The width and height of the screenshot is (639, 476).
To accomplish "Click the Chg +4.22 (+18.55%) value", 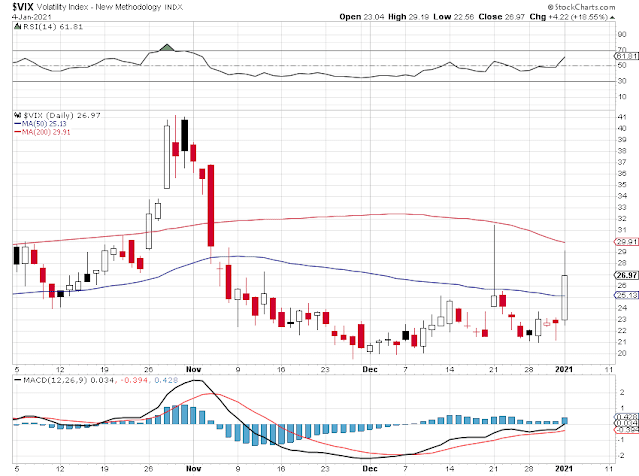I will pyautogui.click(x=568, y=17).
